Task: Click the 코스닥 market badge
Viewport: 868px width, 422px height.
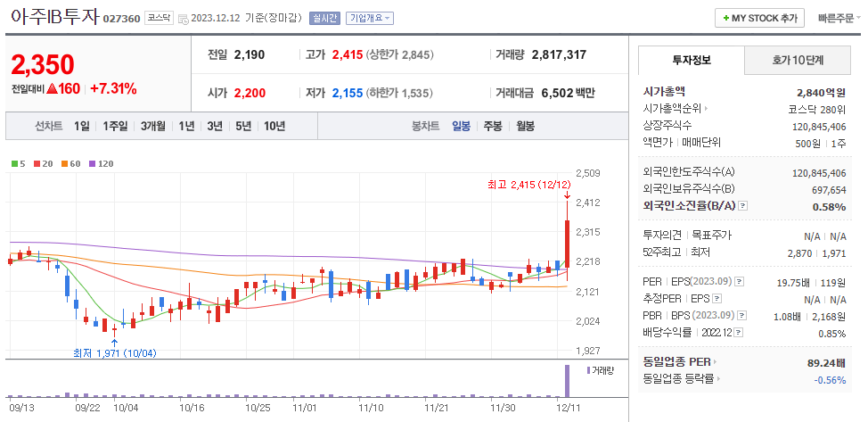Action: (160, 19)
